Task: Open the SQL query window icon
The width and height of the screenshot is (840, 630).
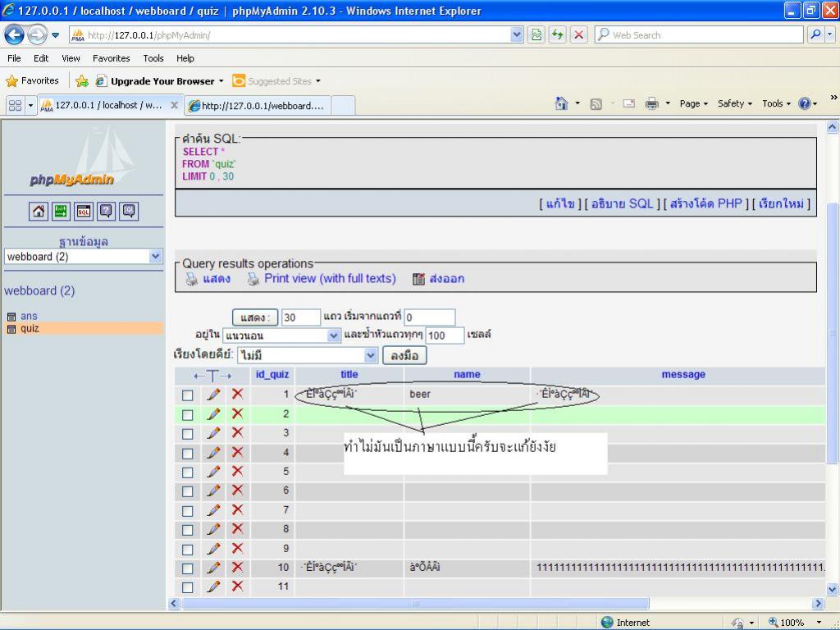Action: [x=84, y=211]
